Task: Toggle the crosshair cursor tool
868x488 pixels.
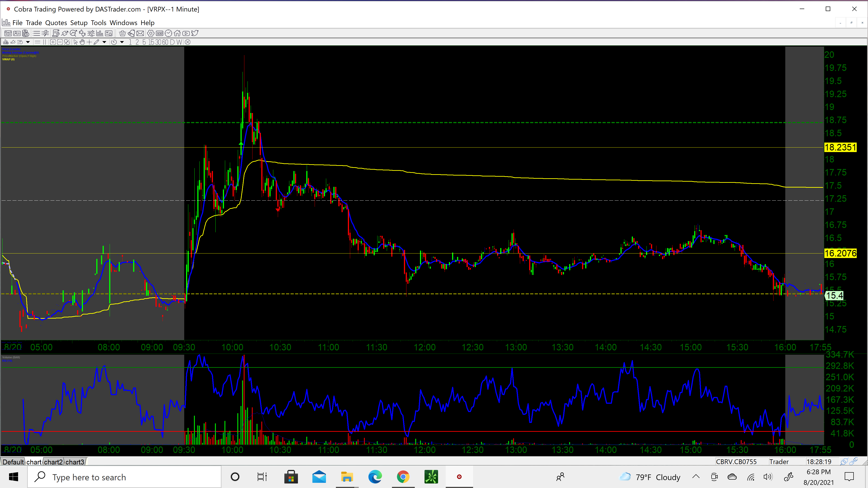Action: point(89,42)
